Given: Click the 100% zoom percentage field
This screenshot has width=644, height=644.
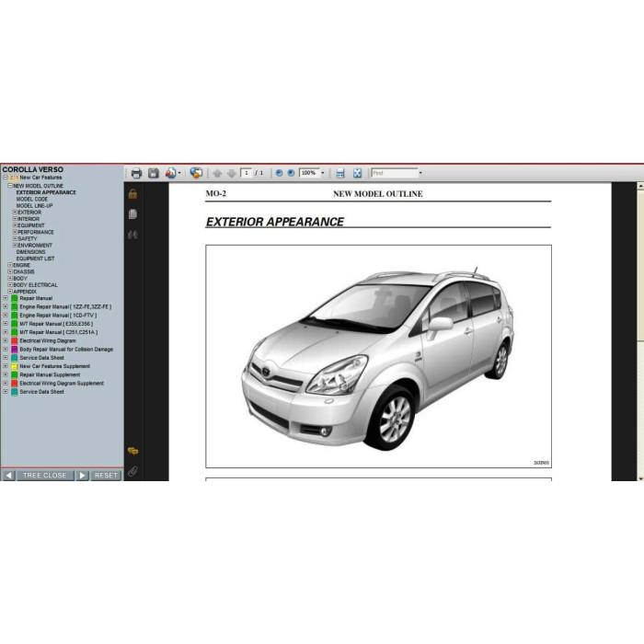Looking at the screenshot, I should (309, 173).
